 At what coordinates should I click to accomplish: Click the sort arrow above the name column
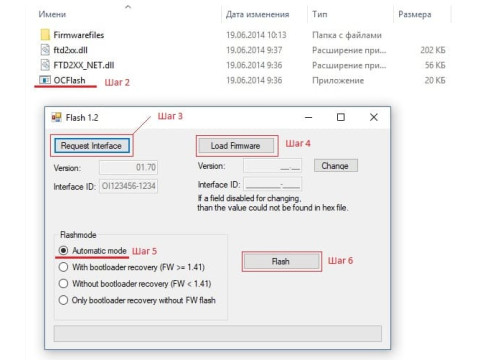[x=128, y=6]
